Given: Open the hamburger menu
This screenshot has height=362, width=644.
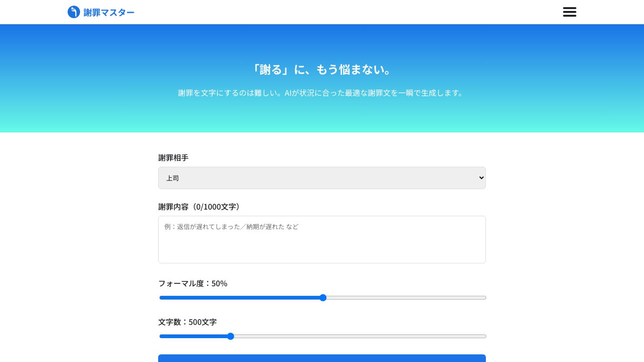Looking at the screenshot, I should (569, 12).
